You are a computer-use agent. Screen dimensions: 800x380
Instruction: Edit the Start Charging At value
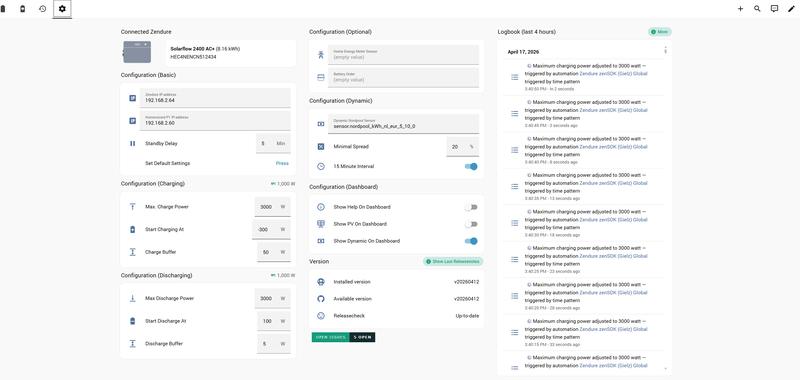coord(271,230)
